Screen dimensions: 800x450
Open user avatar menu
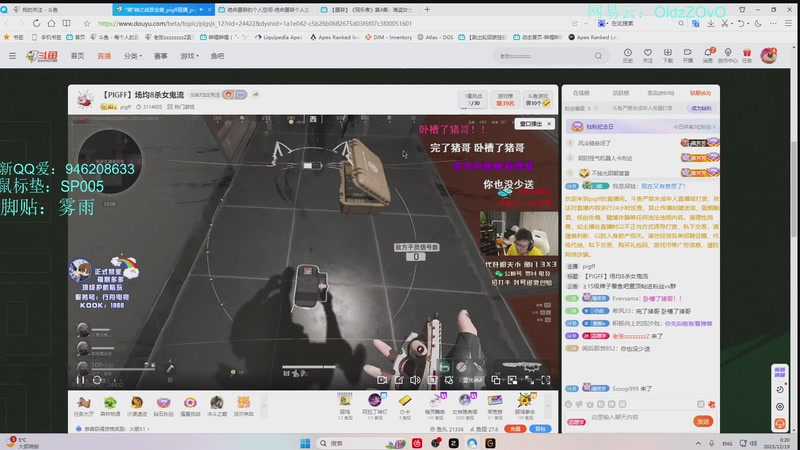768,56
